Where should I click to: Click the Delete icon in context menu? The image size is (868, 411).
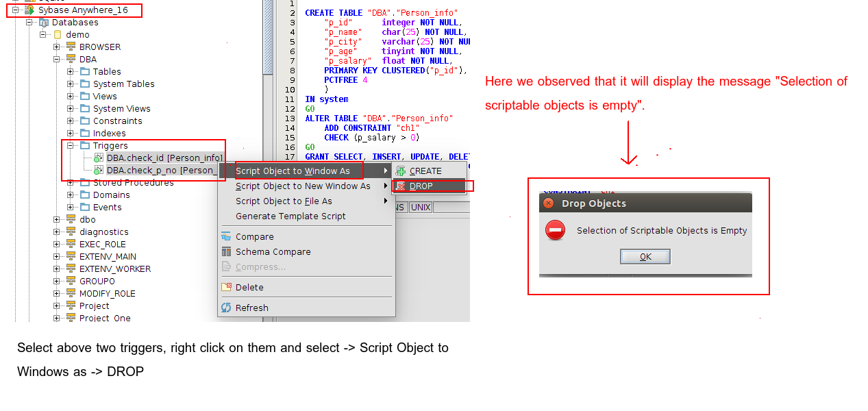pos(226,288)
